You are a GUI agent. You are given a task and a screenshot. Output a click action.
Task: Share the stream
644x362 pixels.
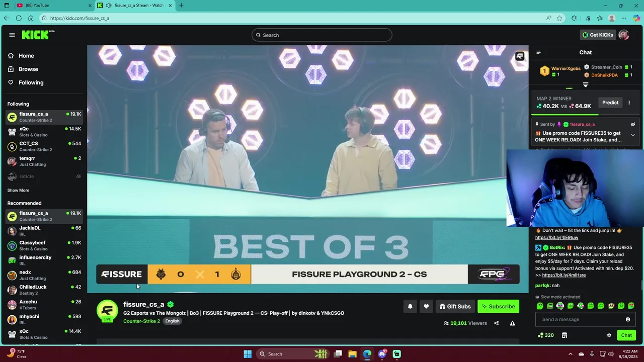pos(496,323)
